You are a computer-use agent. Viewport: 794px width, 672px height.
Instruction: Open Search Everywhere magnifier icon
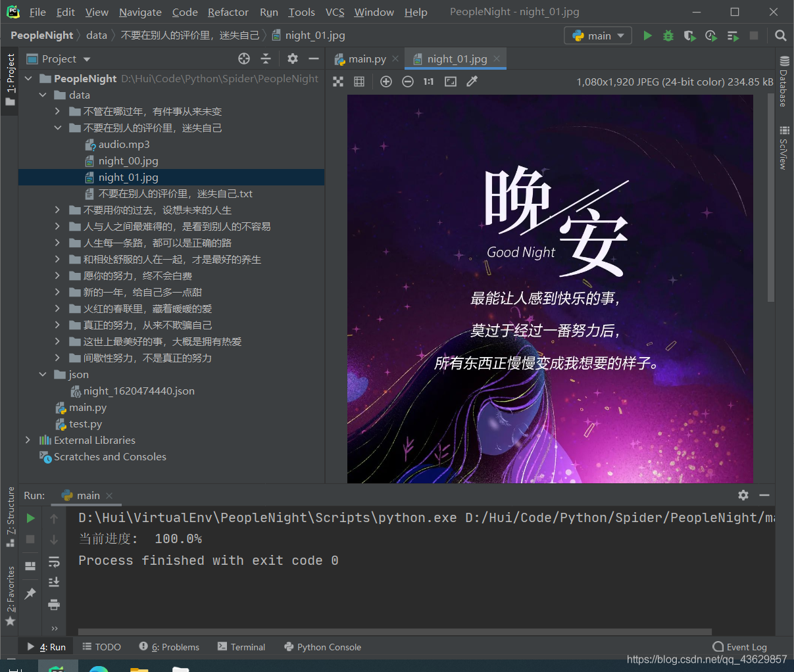[781, 36]
